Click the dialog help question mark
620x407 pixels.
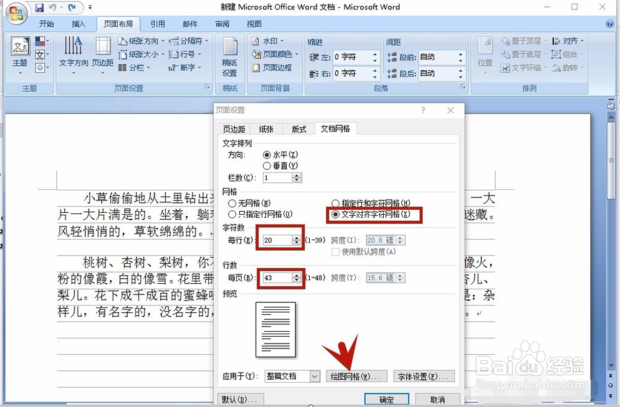pyautogui.click(x=423, y=110)
